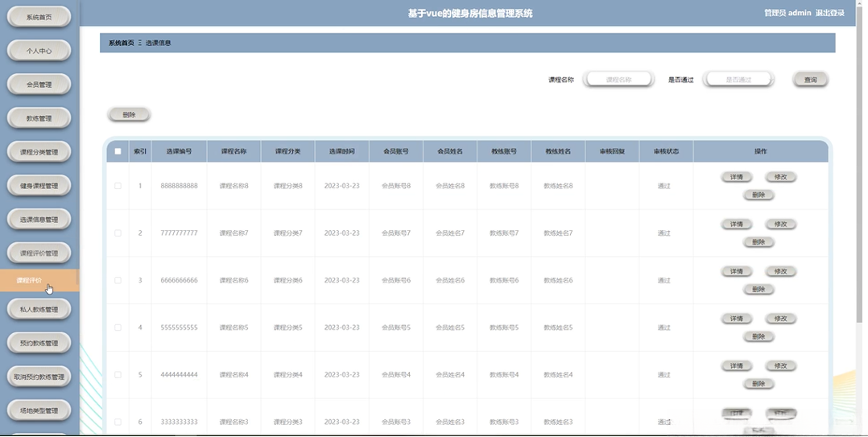This screenshot has width=868, height=437.
Task: Collapse 课程评价管理 sidebar menu
Action: pos(39,253)
